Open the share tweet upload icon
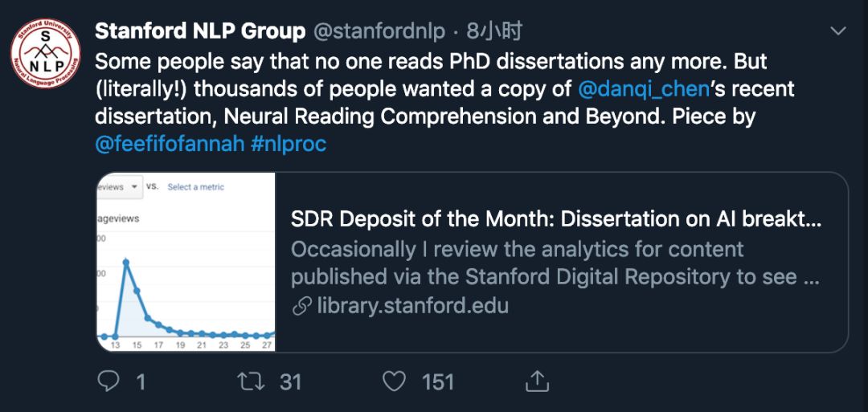 537,381
